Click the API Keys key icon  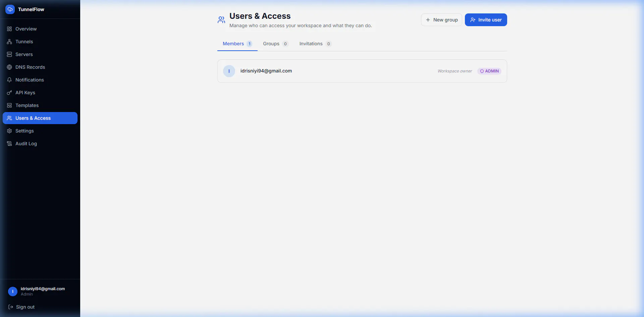(x=9, y=93)
